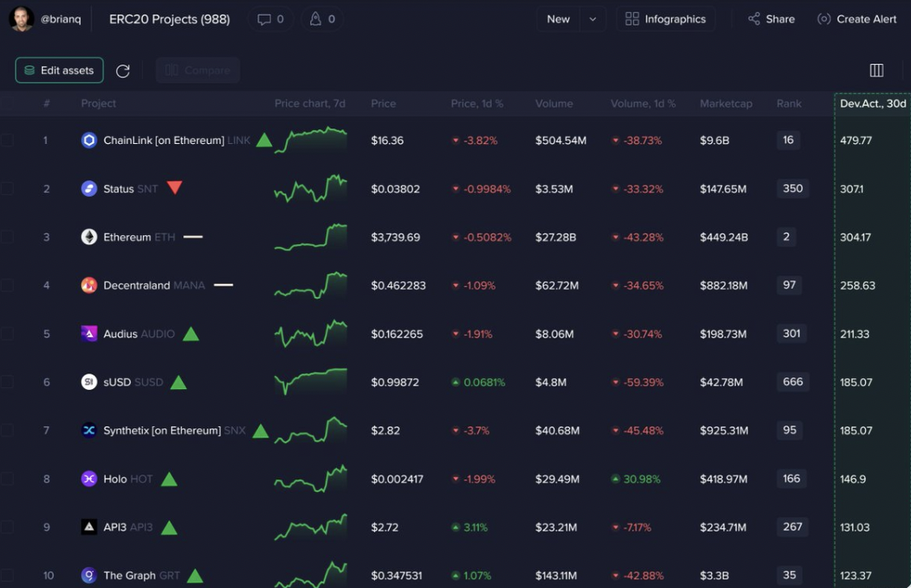Open The Graph project link
Image resolution: width=911 pixels, height=588 pixels.
pos(130,575)
